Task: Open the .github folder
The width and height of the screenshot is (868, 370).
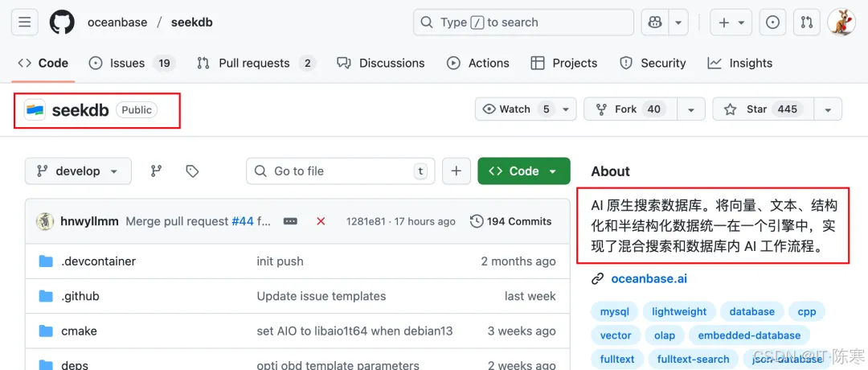Action: [x=80, y=296]
